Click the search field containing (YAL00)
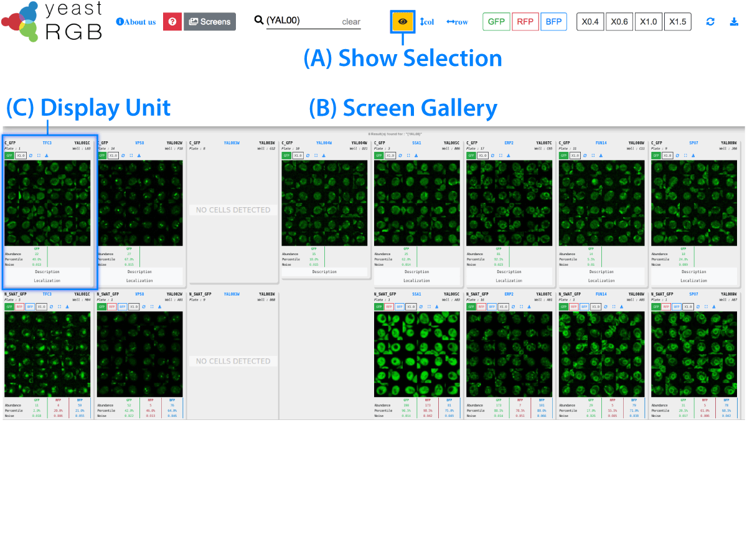This screenshot has width=747, height=560. click(302, 21)
